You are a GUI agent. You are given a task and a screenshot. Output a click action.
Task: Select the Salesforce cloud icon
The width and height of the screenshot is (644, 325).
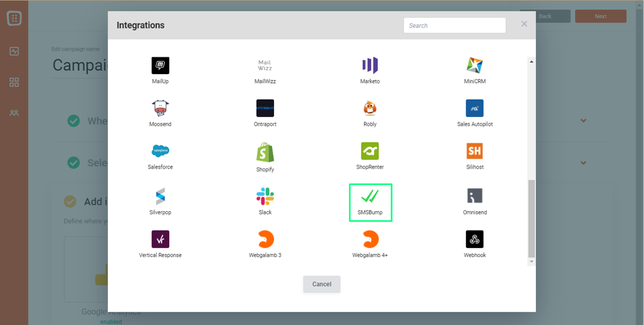coord(160,151)
